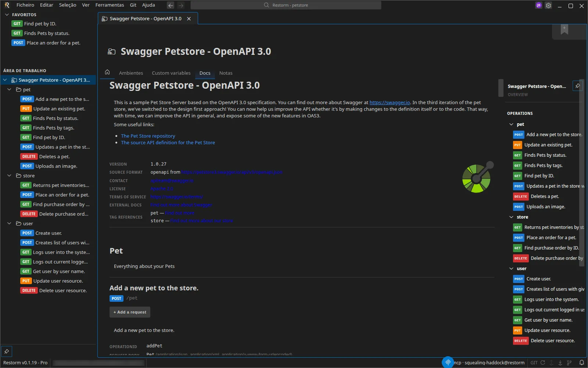588x368 pixels.
Task: Collapse the FAVORITOS section
Action: (7, 15)
